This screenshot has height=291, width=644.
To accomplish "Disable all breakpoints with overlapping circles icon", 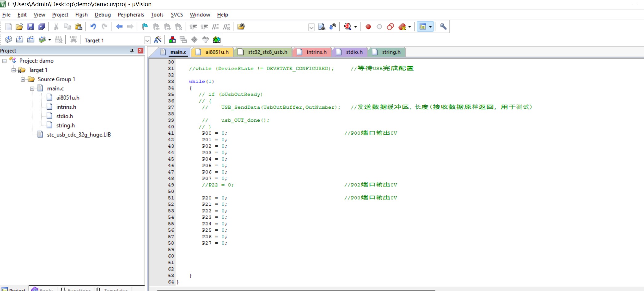I will (390, 27).
